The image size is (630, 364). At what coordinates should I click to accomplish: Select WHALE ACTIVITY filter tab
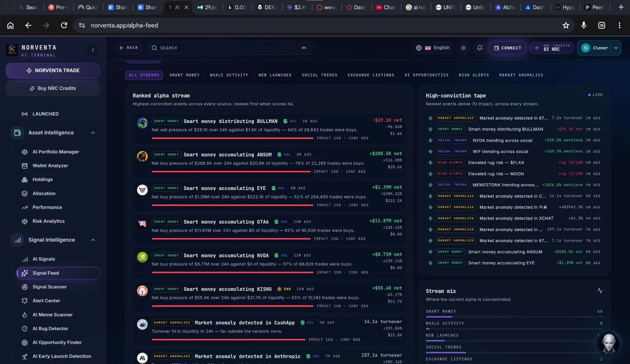coord(229,75)
